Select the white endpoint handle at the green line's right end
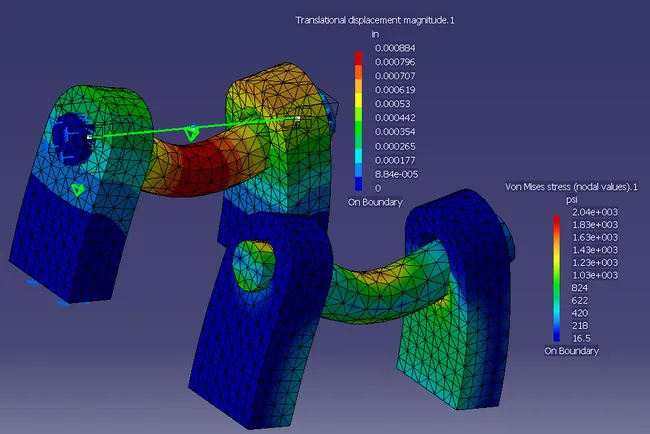This screenshot has height=434, width=650. click(x=297, y=119)
